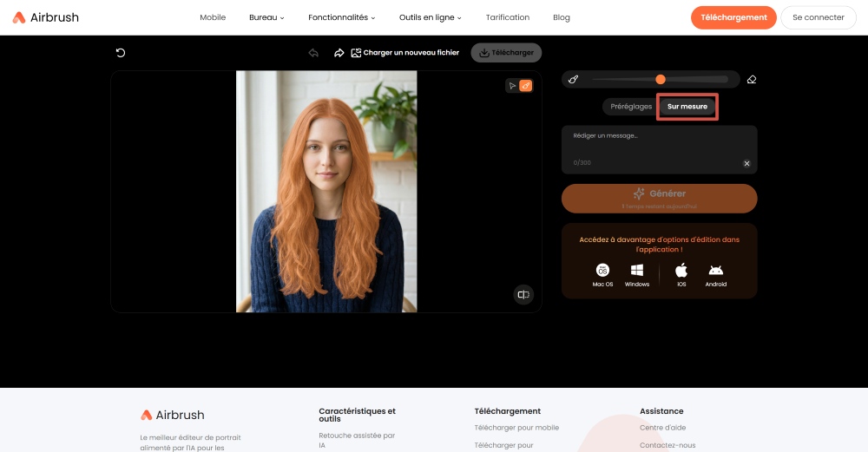Image resolution: width=868 pixels, height=452 pixels.
Task: Open Télécharger pour mobile link
Action: point(516,428)
